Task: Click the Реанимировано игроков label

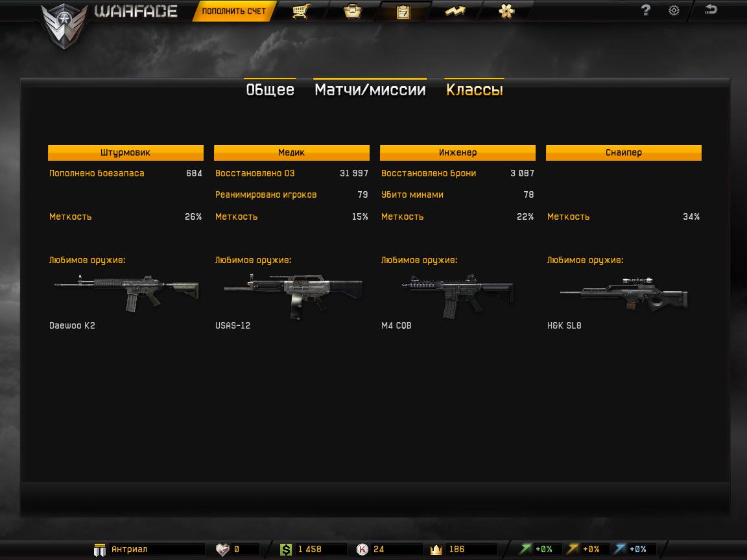Action: tap(266, 194)
